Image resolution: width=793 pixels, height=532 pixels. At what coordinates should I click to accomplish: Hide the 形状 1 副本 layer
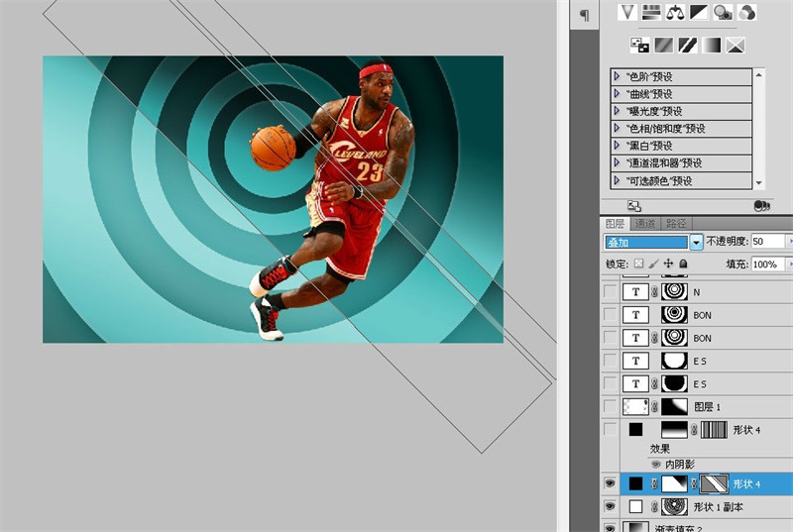610,507
